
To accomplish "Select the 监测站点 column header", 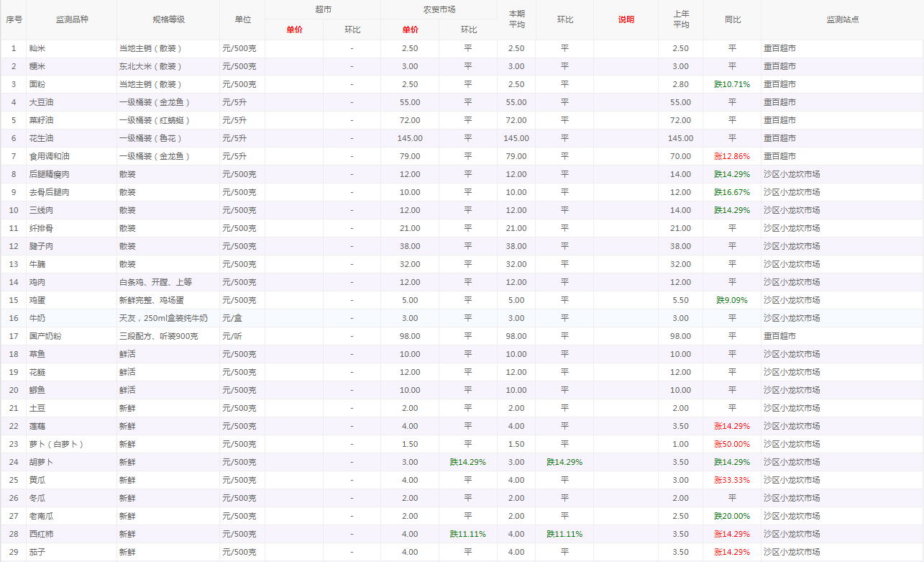I will pyautogui.click(x=842, y=19).
